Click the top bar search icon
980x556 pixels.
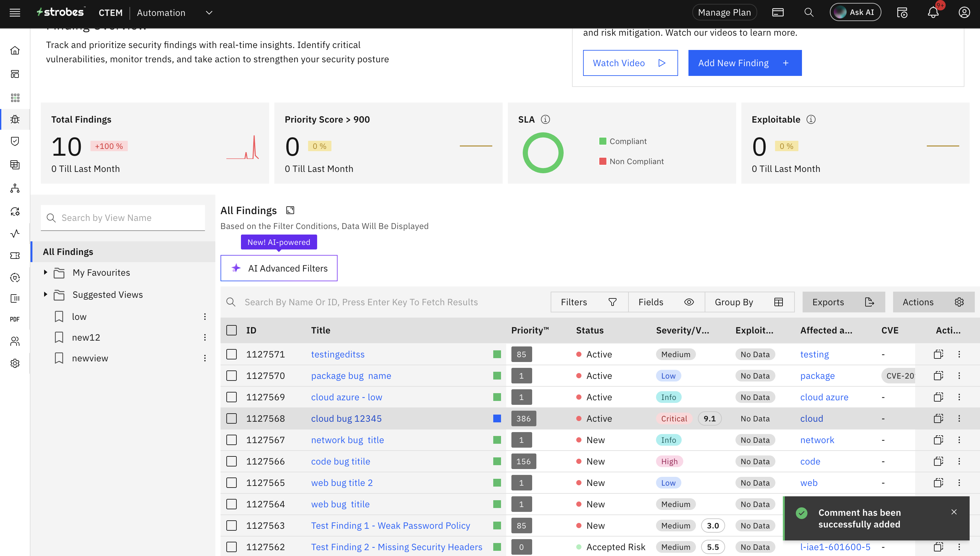click(808, 13)
